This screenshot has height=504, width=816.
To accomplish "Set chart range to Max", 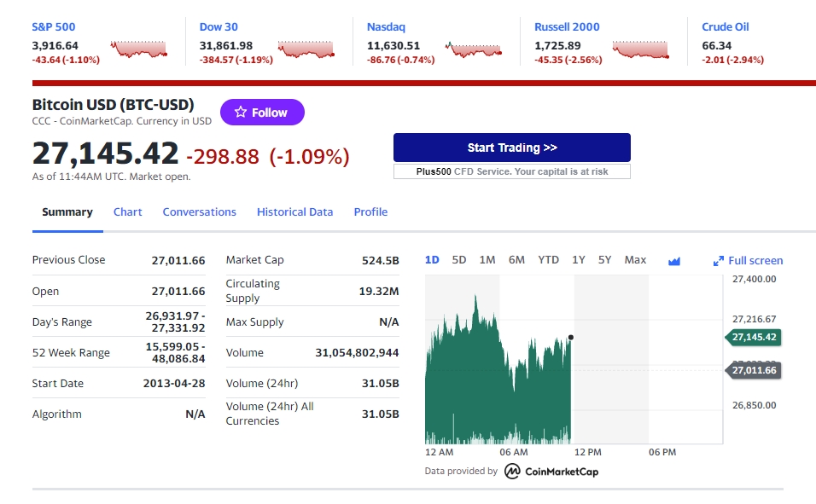I will (x=635, y=260).
